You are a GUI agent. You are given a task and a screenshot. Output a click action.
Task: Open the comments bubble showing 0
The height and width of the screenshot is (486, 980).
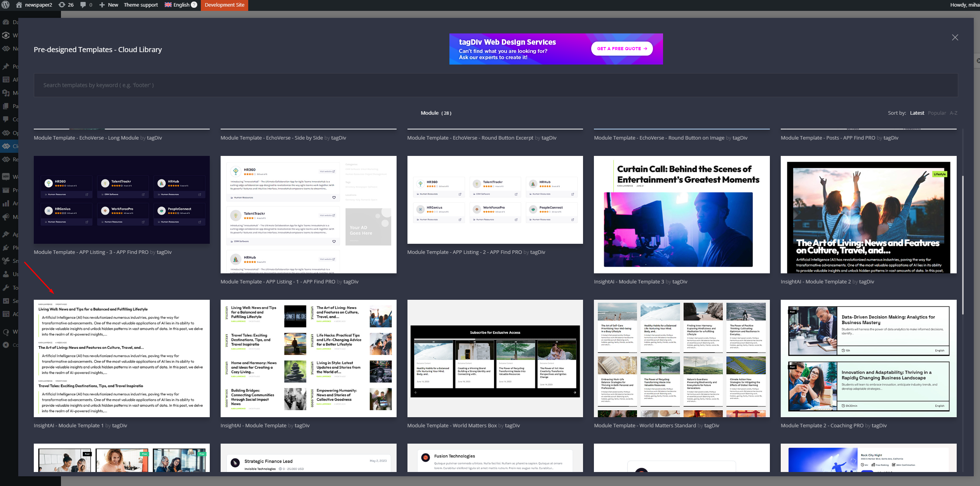[x=86, y=5]
